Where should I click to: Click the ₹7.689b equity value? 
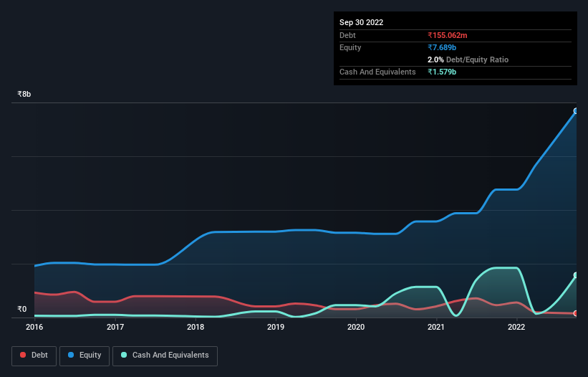pyautogui.click(x=442, y=47)
